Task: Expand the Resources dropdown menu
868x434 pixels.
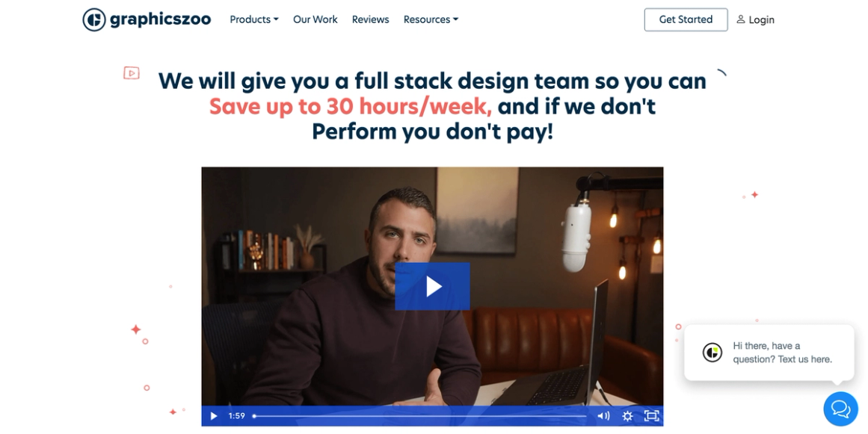Action: coord(431,19)
